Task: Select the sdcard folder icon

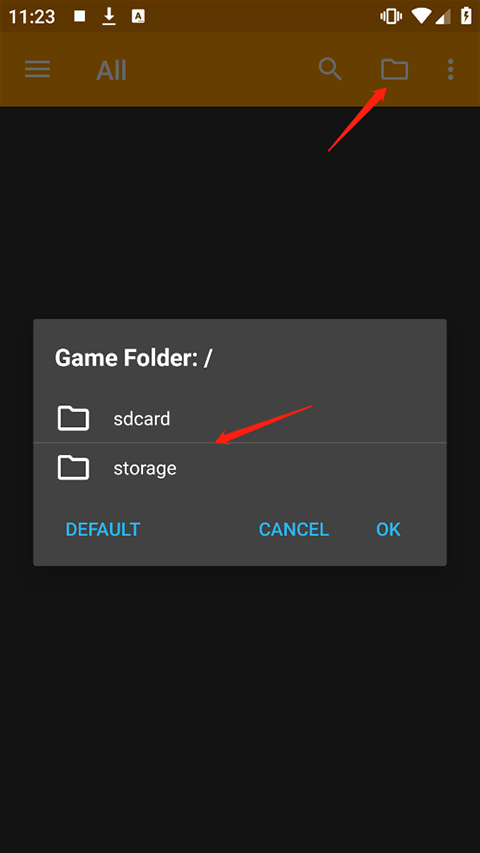Action: pyautogui.click(x=73, y=418)
